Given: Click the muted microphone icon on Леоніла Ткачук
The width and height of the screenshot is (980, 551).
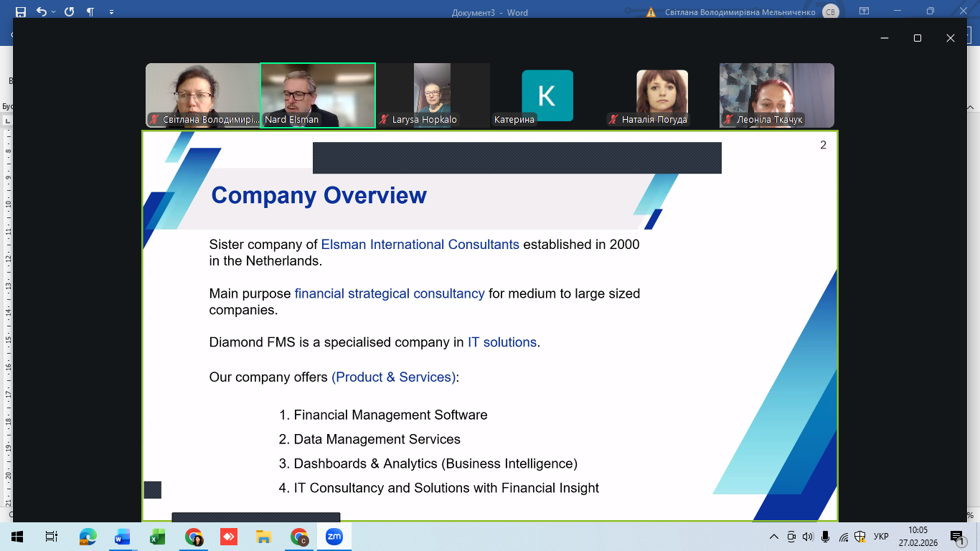Looking at the screenshot, I should click(x=729, y=120).
